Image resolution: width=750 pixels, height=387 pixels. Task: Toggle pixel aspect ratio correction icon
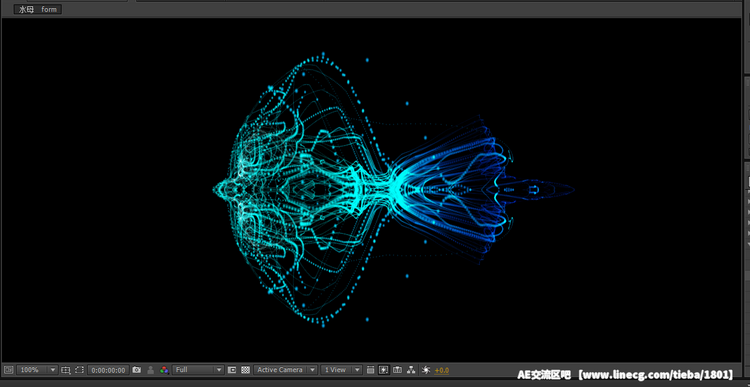(x=370, y=370)
